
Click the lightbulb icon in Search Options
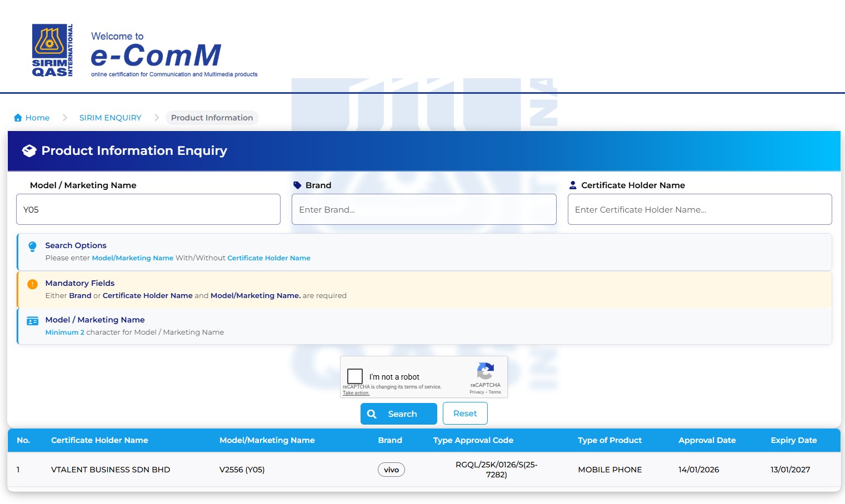point(33,246)
